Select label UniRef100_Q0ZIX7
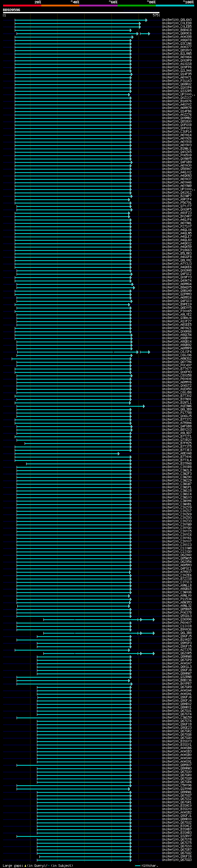 177,98
